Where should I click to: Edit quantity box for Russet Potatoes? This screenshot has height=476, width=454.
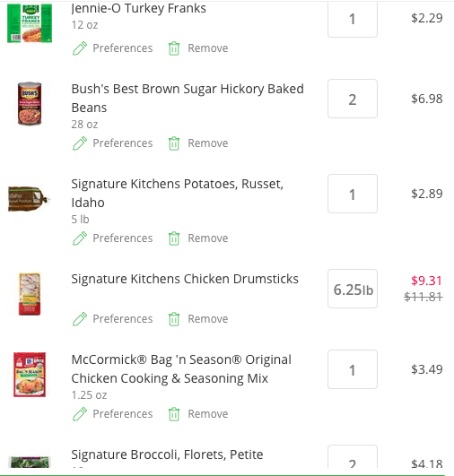353,194
